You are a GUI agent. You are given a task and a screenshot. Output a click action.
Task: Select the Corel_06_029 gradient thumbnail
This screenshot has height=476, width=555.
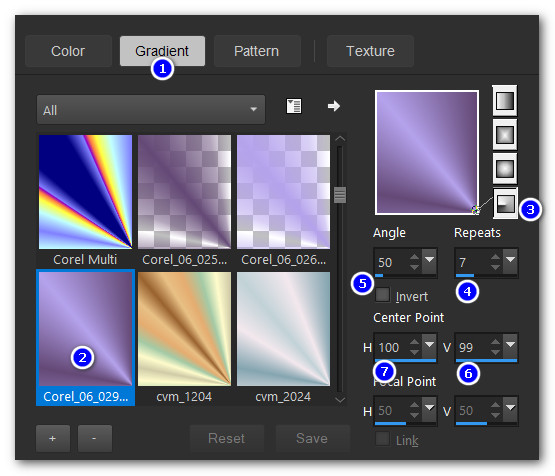coord(85,329)
